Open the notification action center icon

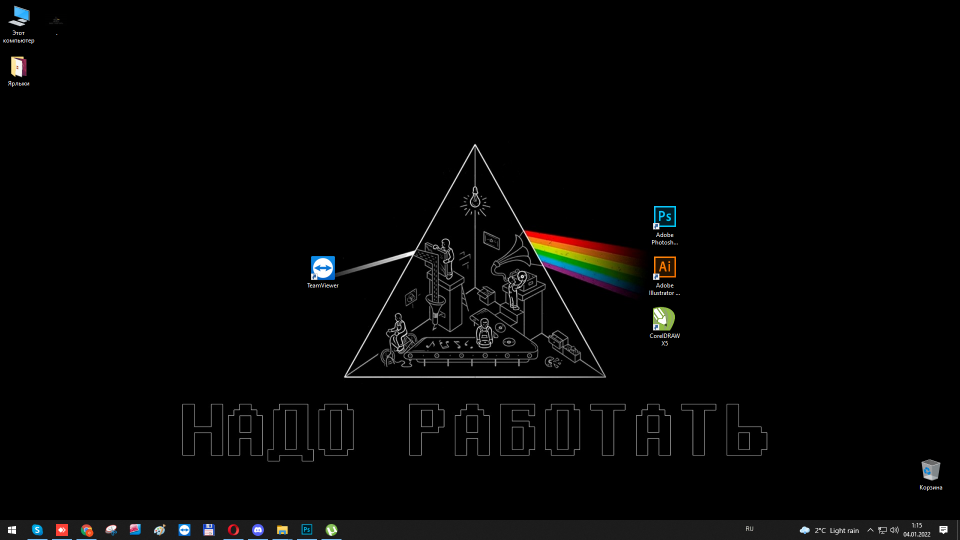[943, 530]
